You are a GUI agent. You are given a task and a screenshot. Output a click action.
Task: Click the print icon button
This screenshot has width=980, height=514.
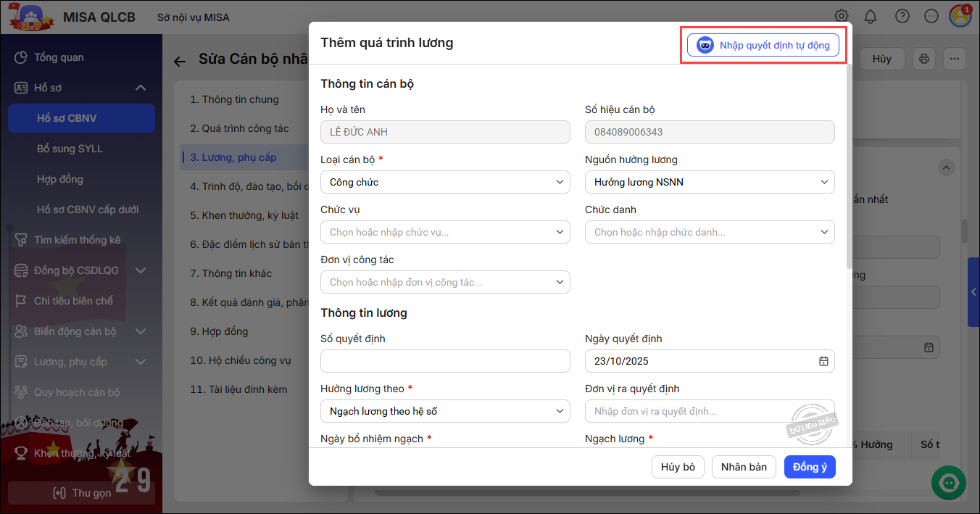pos(924,59)
